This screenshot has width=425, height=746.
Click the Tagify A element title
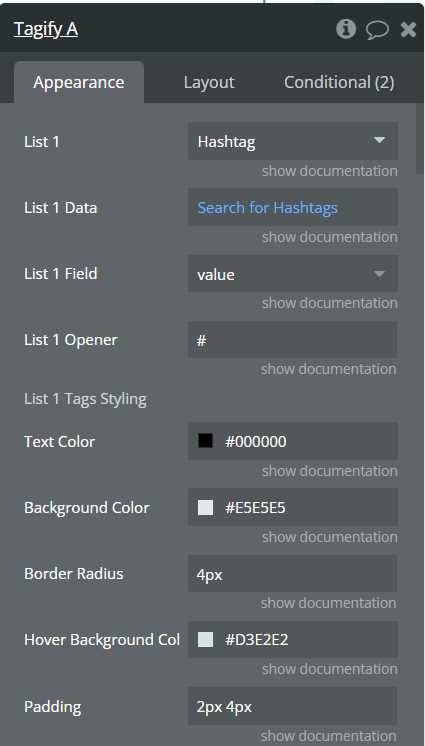(x=46, y=29)
